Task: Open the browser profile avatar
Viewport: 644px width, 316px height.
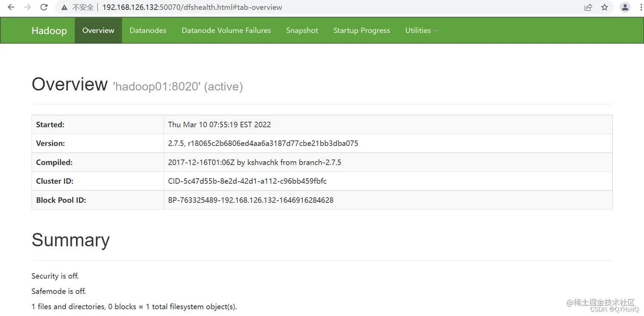Action: click(625, 7)
